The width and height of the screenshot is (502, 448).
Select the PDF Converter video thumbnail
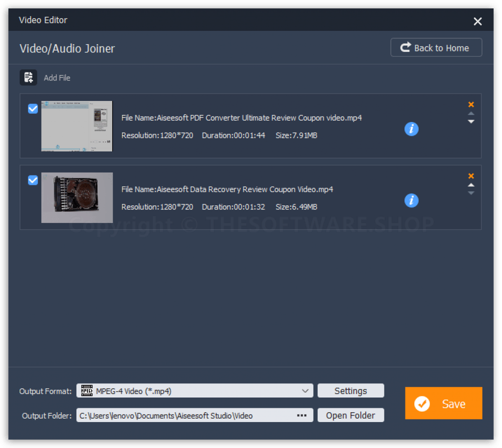click(x=77, y=126)
